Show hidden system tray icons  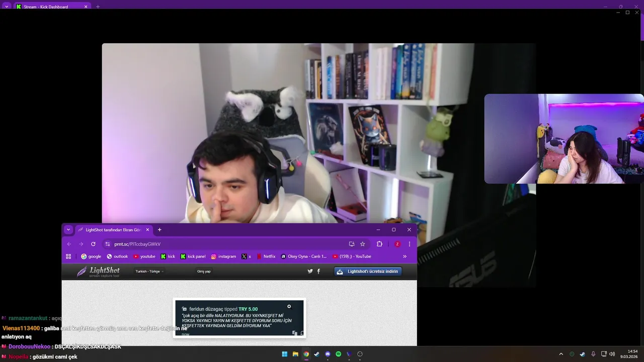pyautogui.click(x=561, y=354)
